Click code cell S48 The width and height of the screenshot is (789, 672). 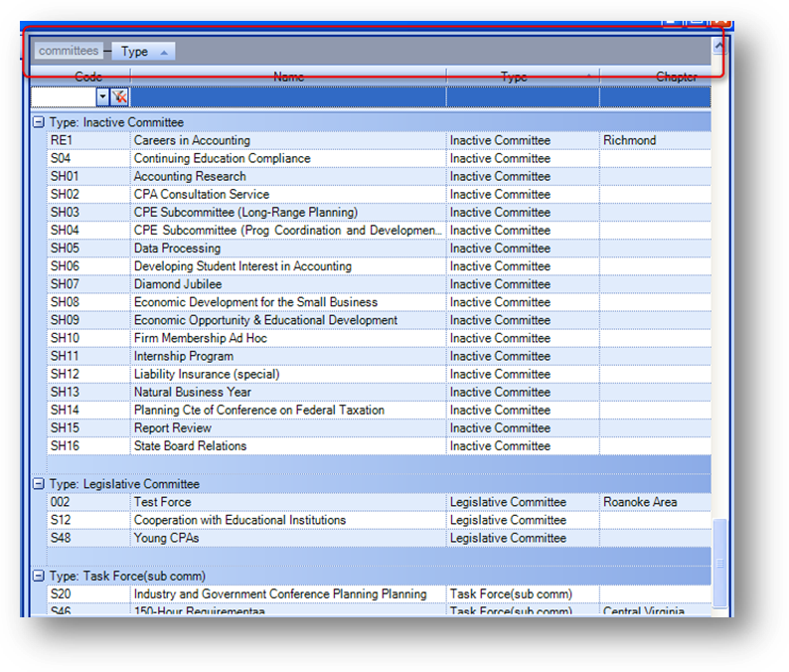88,538
